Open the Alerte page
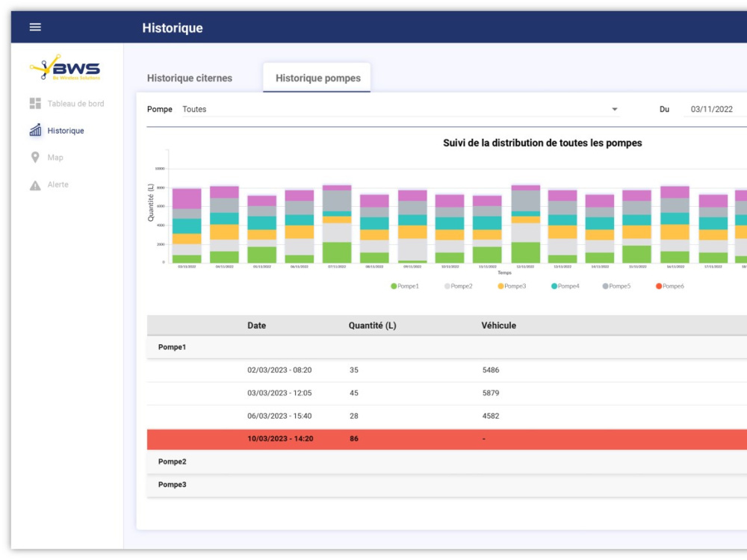Screen dimensions: 747x560 point(58,184)
